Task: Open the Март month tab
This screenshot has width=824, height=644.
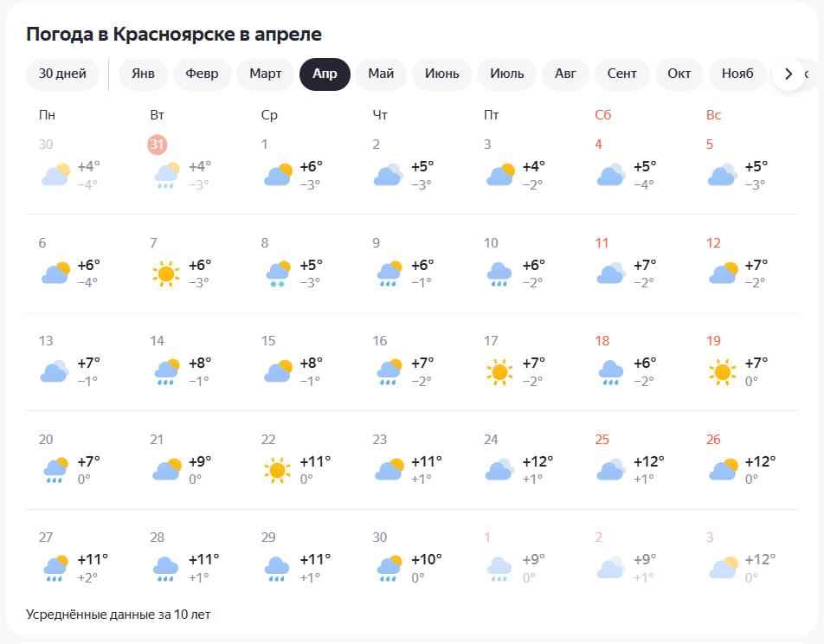Action: (266, 74)
